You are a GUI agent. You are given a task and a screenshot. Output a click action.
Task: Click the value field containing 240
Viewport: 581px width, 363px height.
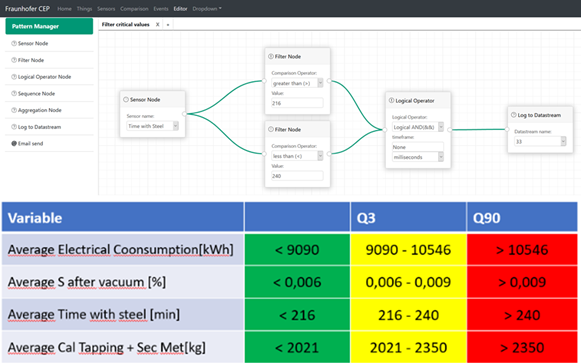coord(297,176)
